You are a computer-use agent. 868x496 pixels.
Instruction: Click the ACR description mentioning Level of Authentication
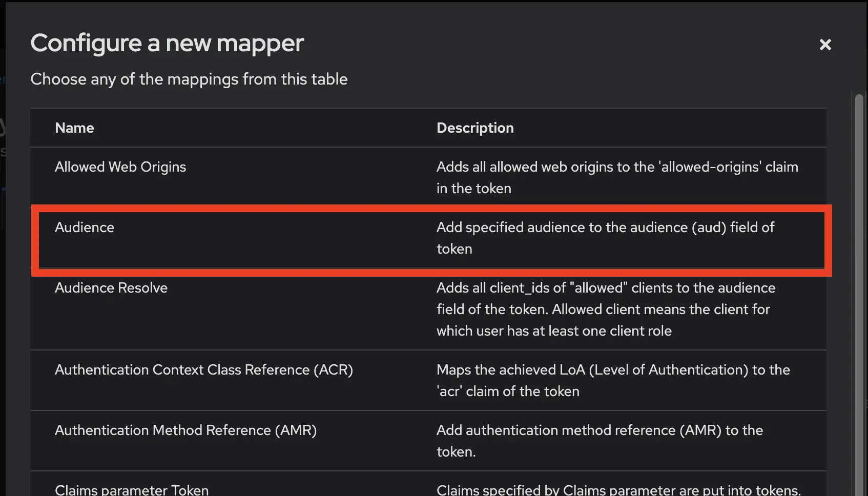coord(613,380)
